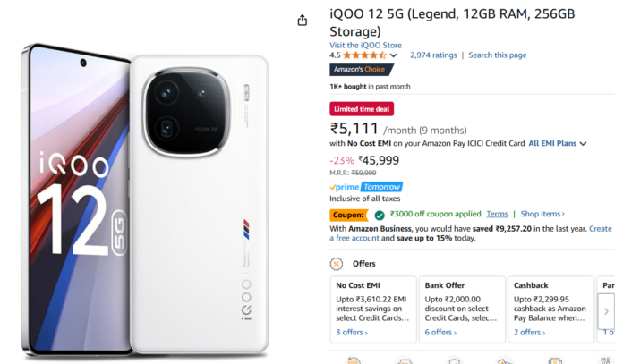This screenshot has height=364, width=623.
Task: Expand the All EMI Plans dropdown
Action: pyautogui.click(x=558, y=143)
